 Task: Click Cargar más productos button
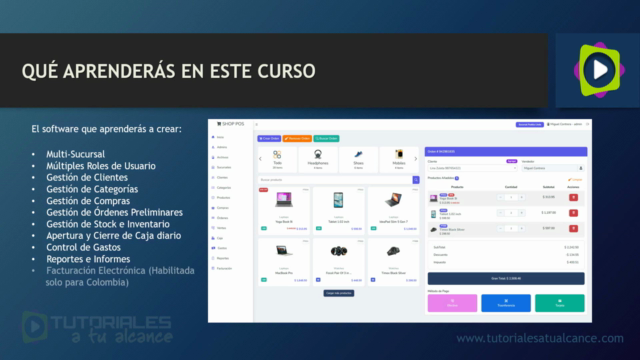pyautogui.click(x=339, y=293)
